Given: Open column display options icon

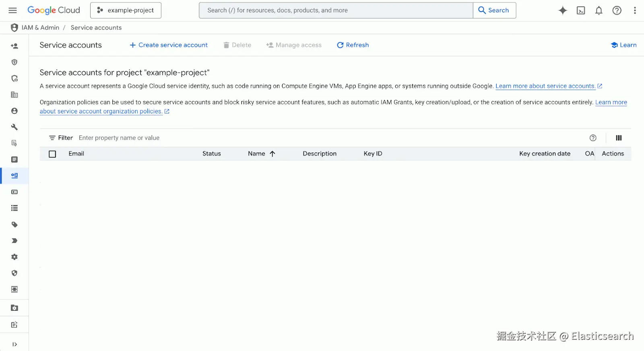Looking at the screenshot, I should (619, 138).
